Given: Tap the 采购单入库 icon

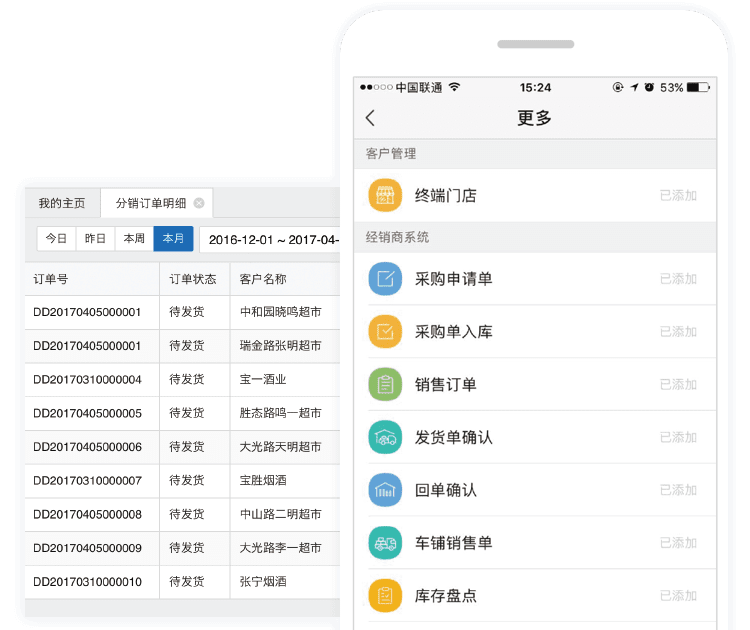Looking at the screenshot, I should click(385, 332).
